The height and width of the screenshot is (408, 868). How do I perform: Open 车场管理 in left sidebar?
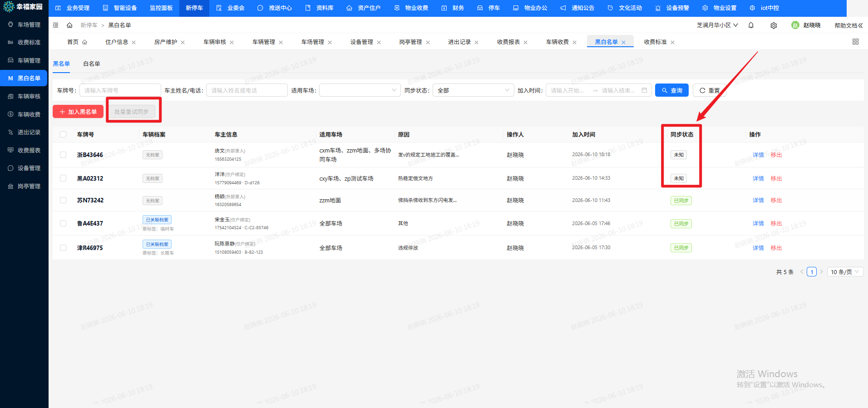click(x=24, y=25)
